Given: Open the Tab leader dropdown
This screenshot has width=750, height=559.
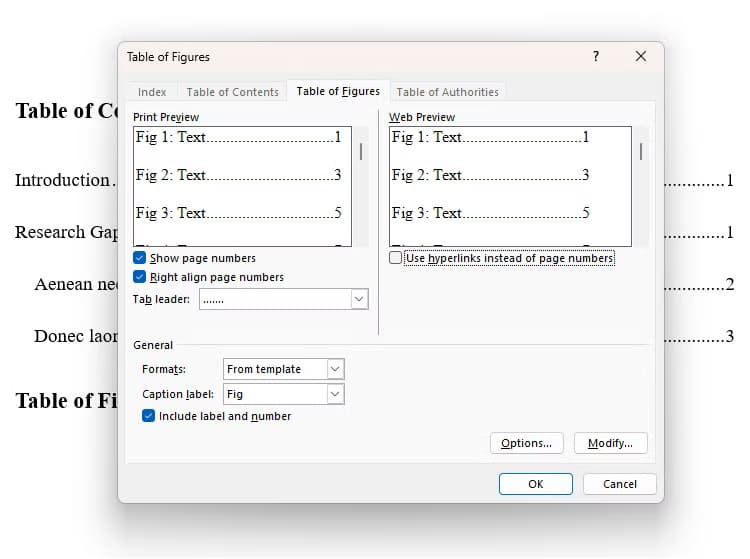Looking at the screenshot, I should coord(359,299).
